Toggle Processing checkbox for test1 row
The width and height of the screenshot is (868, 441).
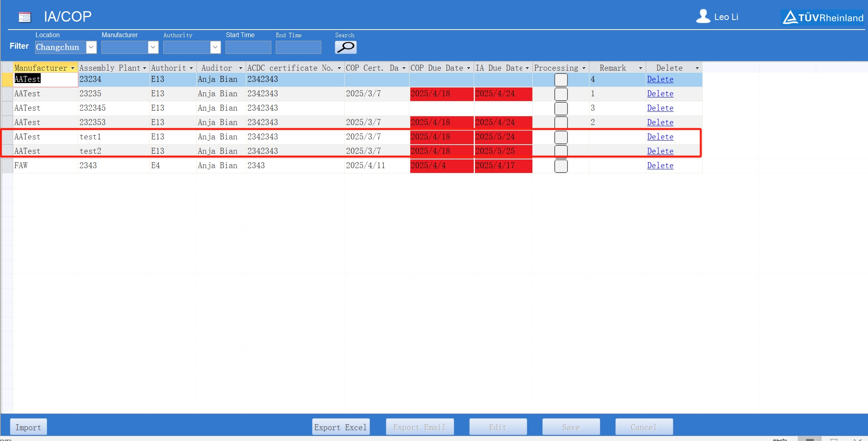(x=561, y=137)
